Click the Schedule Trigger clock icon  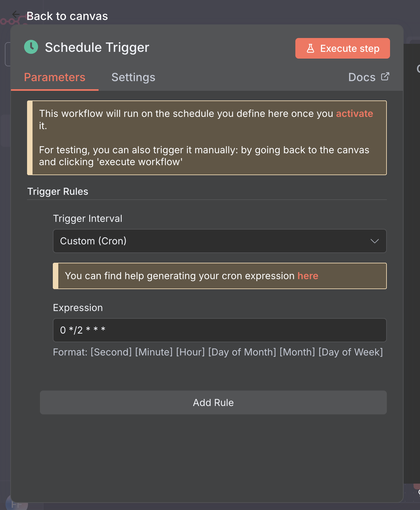click(31, 47)
